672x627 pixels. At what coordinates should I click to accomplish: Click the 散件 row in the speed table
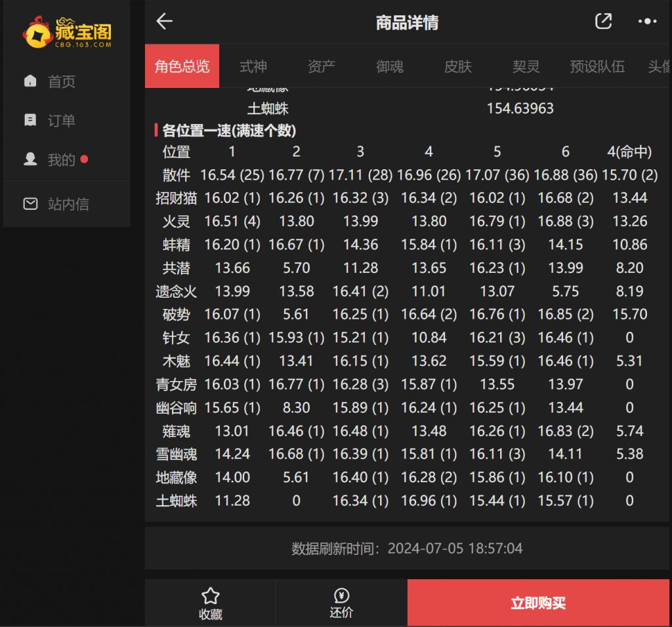pyautogui.click(x=175, y=174)
